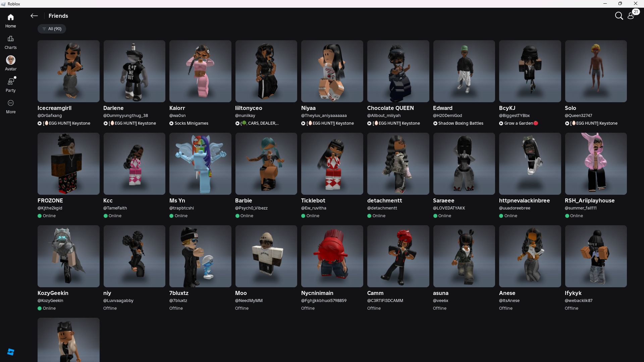Click the back arrow next to Friends
The width and height of the screenshot is (644, 362).
pyautogui.click(x=34, y=16)
